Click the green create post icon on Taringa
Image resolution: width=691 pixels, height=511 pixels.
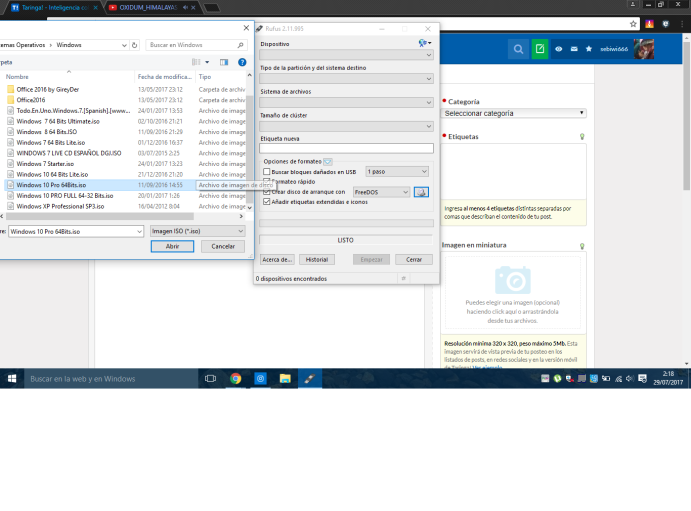540,49
